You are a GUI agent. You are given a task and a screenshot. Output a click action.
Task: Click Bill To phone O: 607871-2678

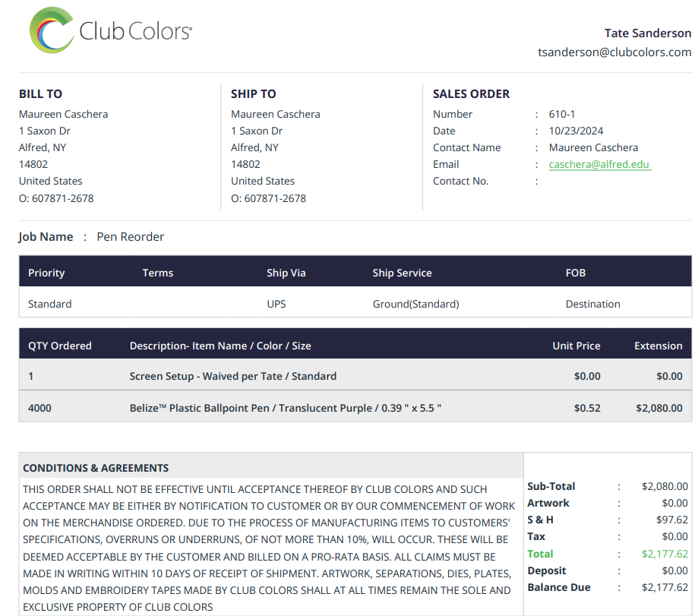(56, 198)
